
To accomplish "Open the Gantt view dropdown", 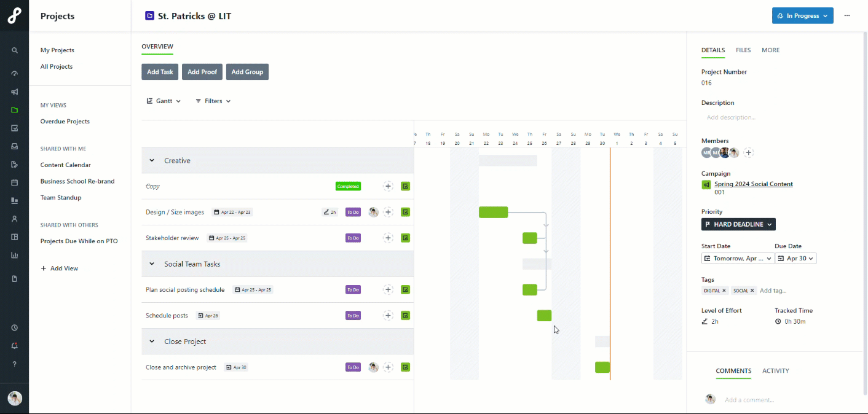I will 164,101.
